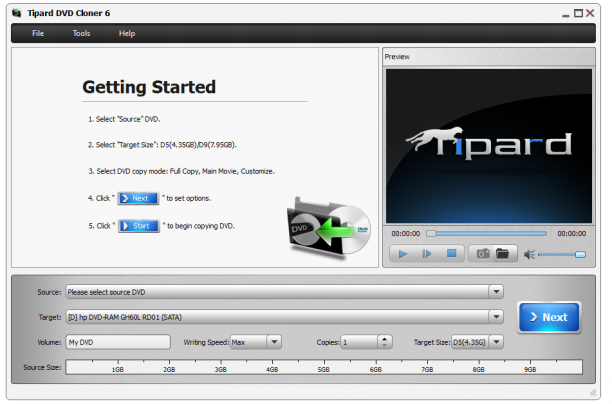Stop playback with the square button
Viewport: 612px width, 404px height.
(452, 254)
